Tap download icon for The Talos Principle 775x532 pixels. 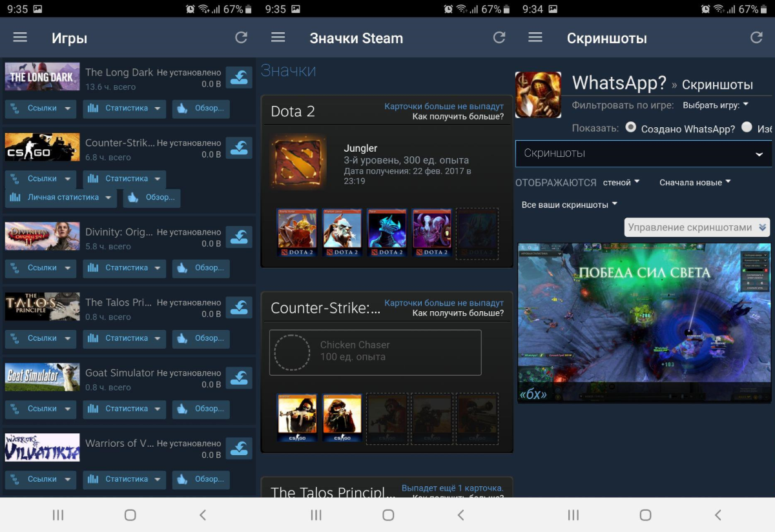click(x=240, y=307)
